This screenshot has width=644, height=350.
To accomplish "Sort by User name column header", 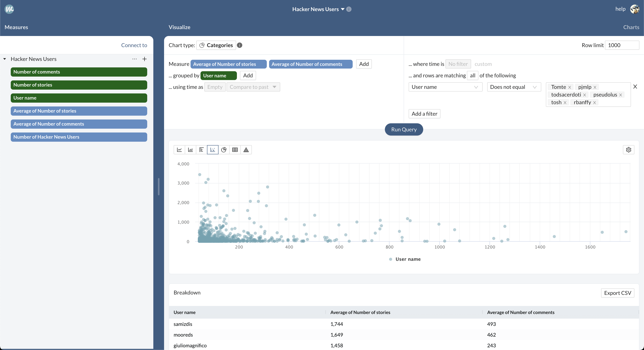I will click(185, 312).
